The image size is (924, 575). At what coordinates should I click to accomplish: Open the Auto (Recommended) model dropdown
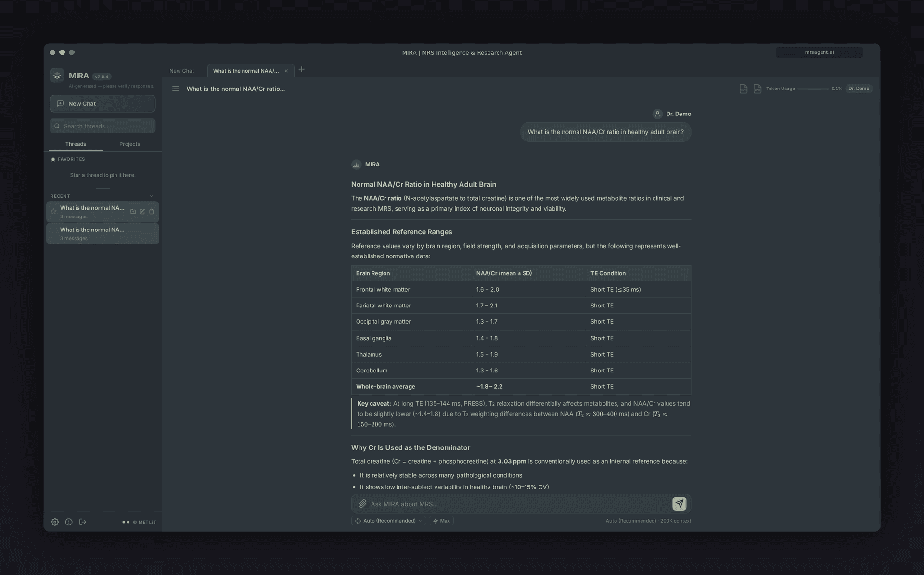[388, 521]
